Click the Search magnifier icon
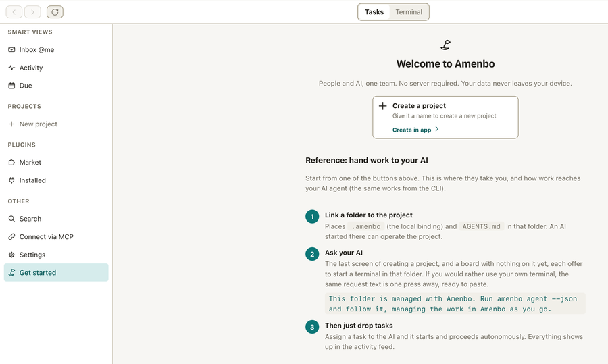 (x=11, y=219)
